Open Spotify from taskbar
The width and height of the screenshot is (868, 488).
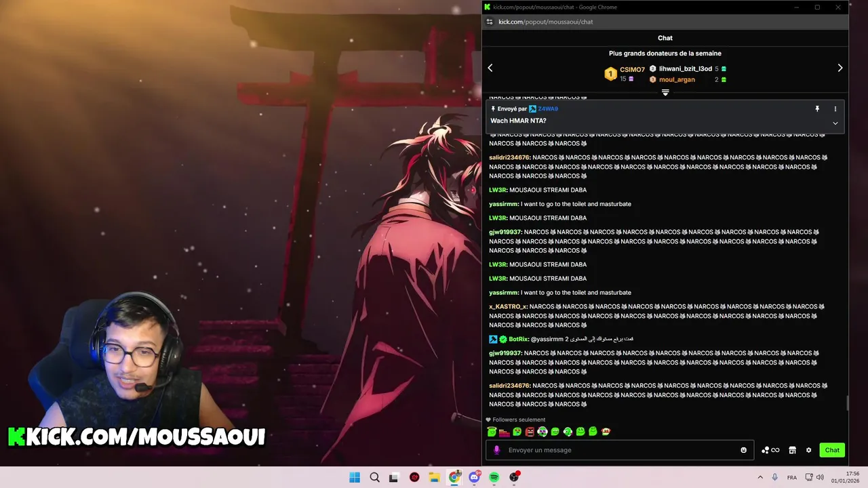pyautogui.click(x=494, y=477)
